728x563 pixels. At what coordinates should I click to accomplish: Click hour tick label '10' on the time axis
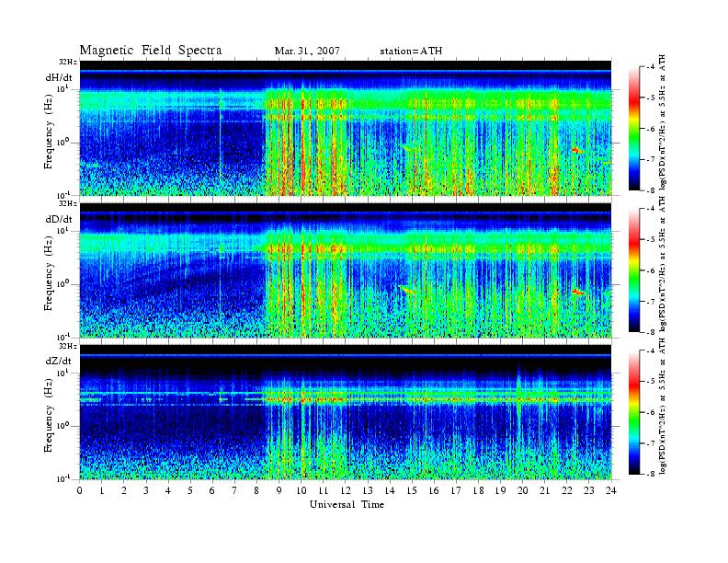301,490
